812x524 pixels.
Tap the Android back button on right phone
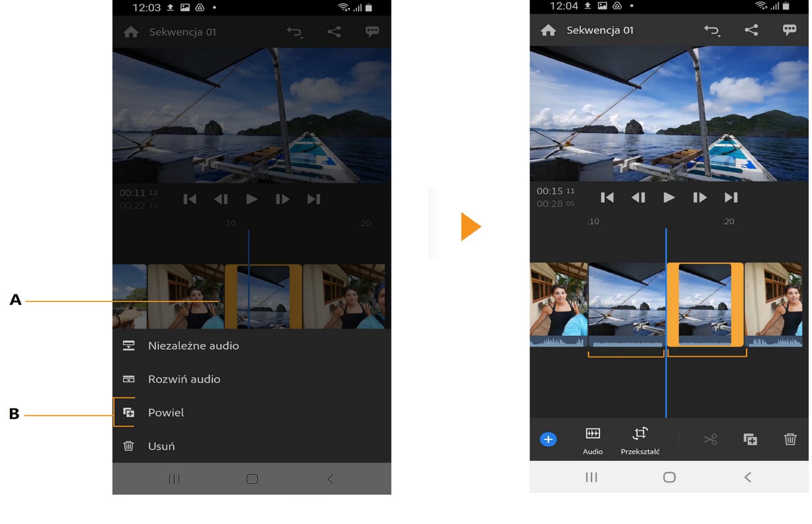point(747,477)
